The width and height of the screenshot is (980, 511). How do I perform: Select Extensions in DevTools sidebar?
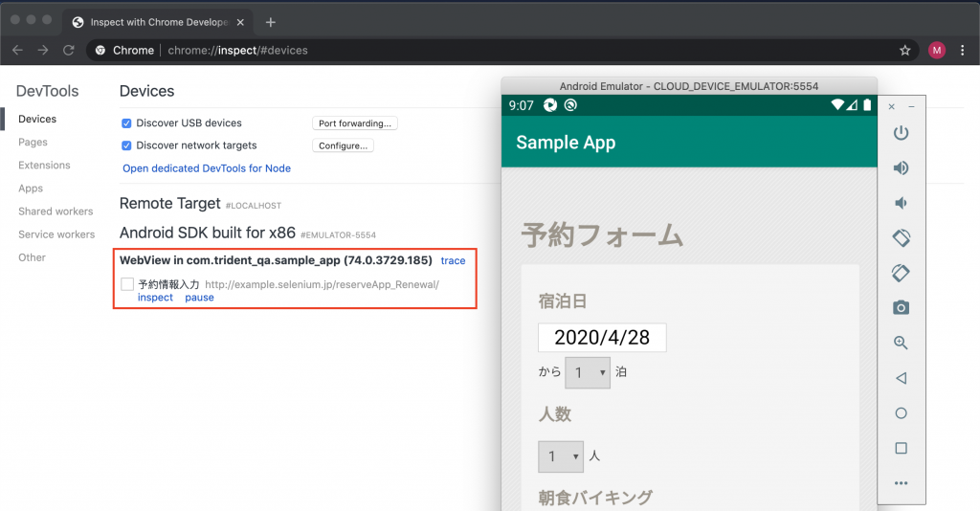point(44,165)
